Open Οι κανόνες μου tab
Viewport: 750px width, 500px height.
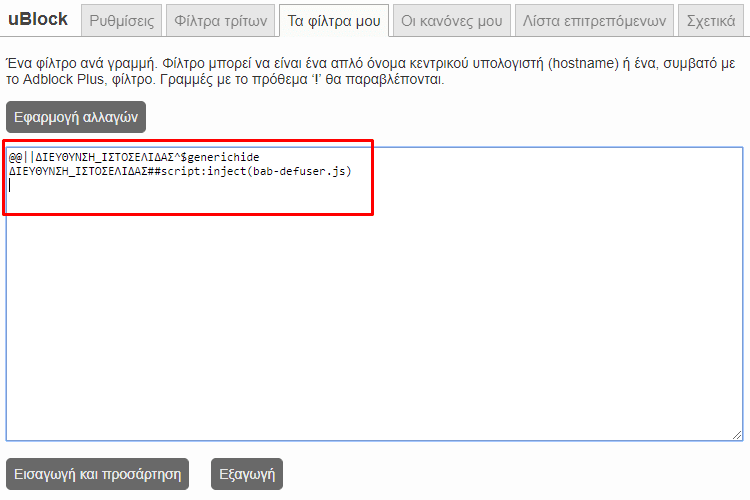click(x=452, y=21)
